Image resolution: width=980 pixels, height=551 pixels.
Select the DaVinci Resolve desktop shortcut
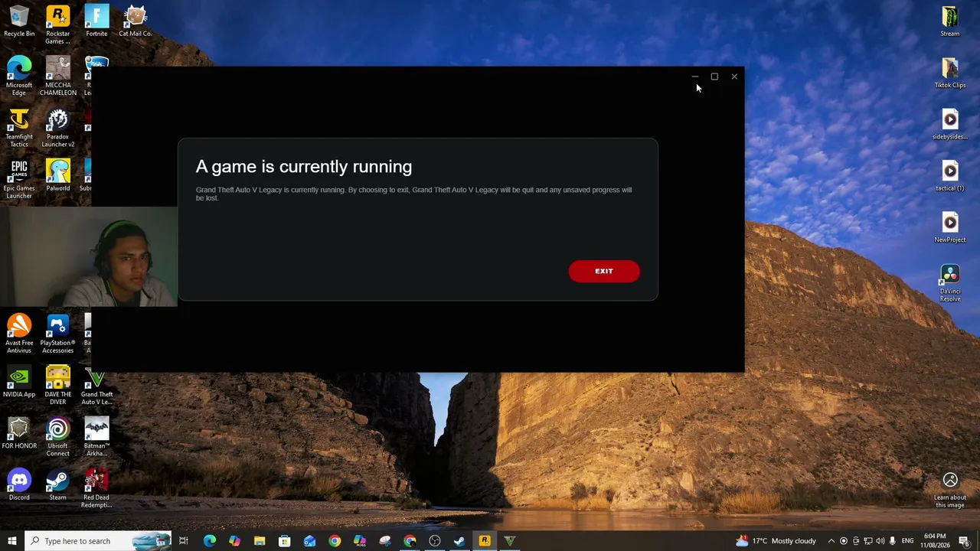(x=950, y=283)
